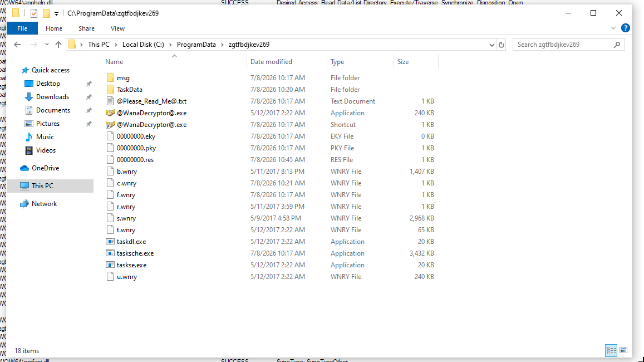Select Quick access in navigation pane

(51, 70)
